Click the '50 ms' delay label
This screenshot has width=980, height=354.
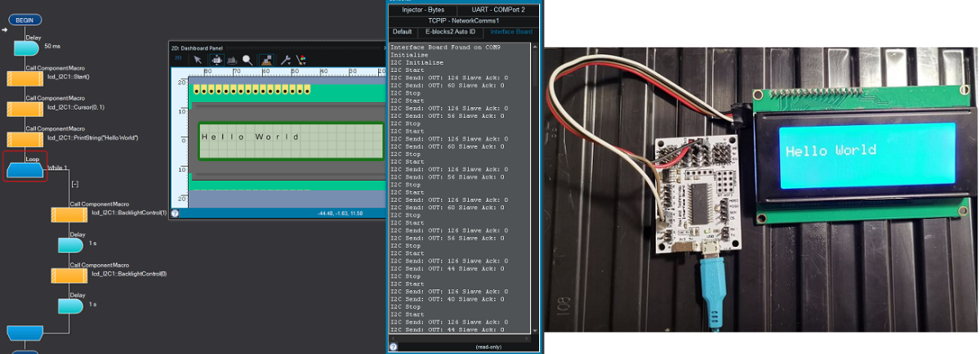click(52, 47)
